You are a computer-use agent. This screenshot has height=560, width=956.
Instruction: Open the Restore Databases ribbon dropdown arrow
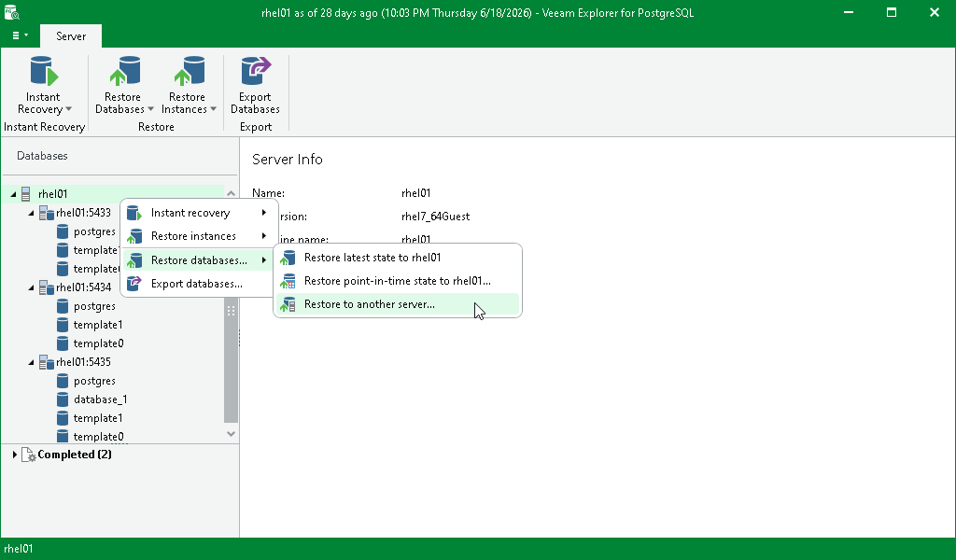(150, 110)
